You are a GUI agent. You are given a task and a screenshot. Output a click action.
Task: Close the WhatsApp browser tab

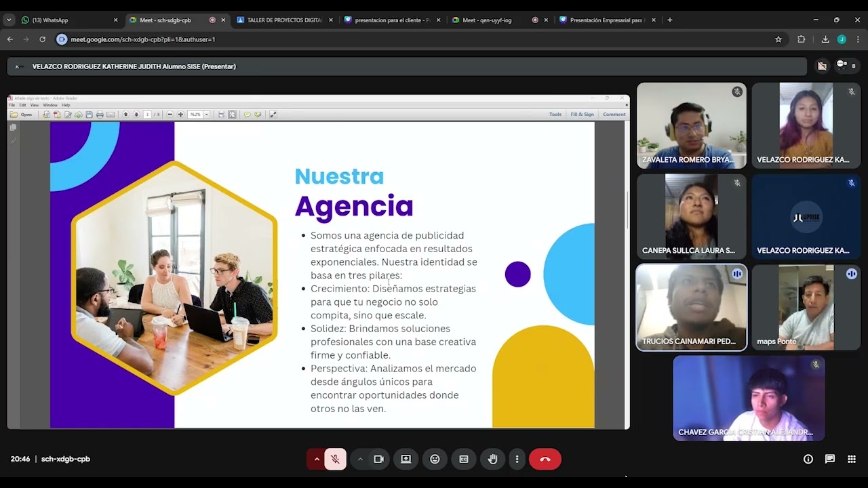(x=115, y=20)
